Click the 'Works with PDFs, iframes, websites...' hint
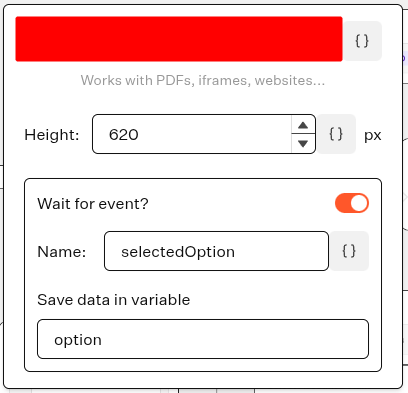 pyautogui.click(x=203, y=80)
